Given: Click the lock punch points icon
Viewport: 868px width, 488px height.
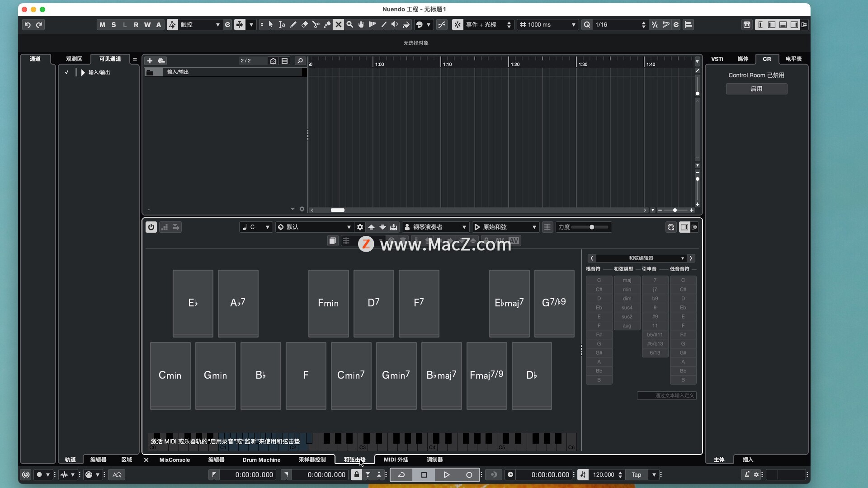Looking at the screenshot, I should tap(356, 474).
